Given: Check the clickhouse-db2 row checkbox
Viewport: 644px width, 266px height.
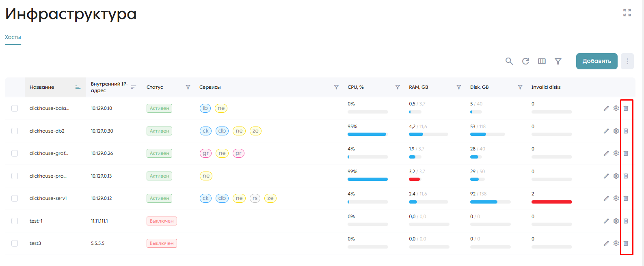Looking at the screenshot, I should coord(15,131).
